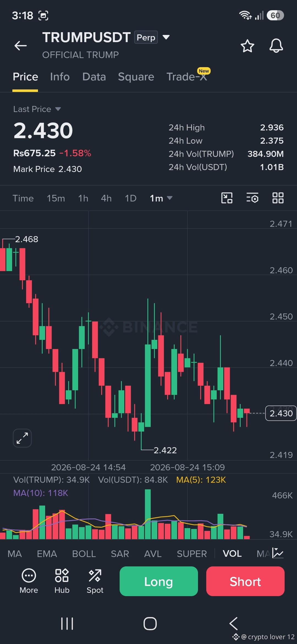Expand the chart to fullscreen
This screenshot has height=644, width=297.
tap(22, 438)
